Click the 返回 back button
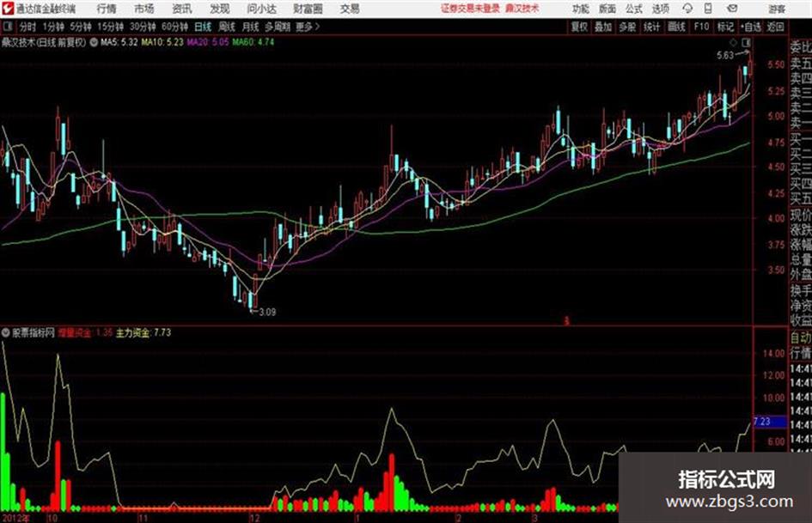This screenshot has width=812, height=523. point(775,27)
